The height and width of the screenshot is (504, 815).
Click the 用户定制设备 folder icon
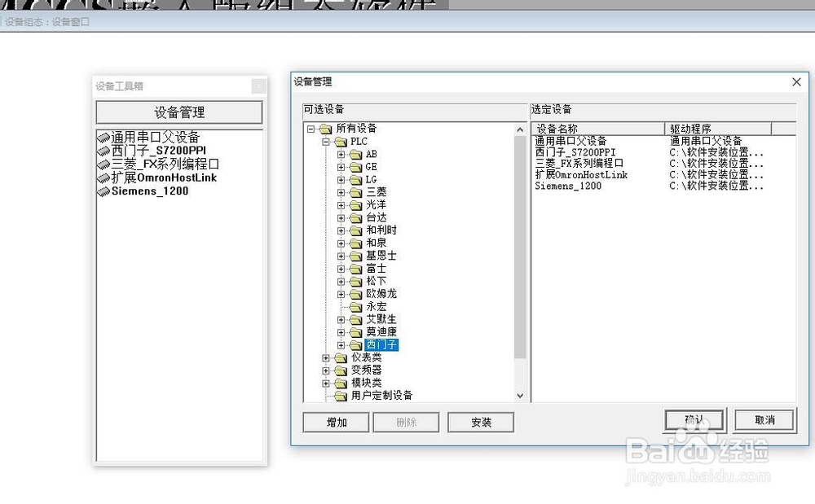[341, 396]
